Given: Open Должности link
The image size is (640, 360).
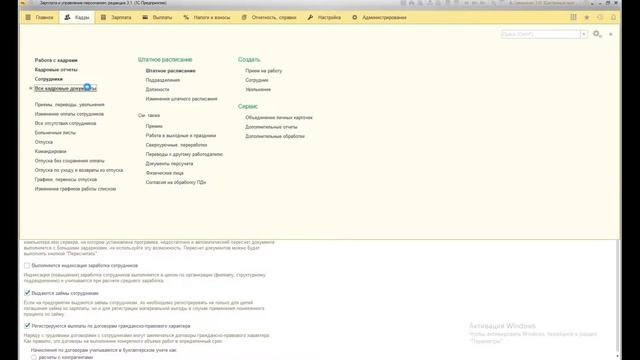Looking at the screenshot, I should pos(157,89).
